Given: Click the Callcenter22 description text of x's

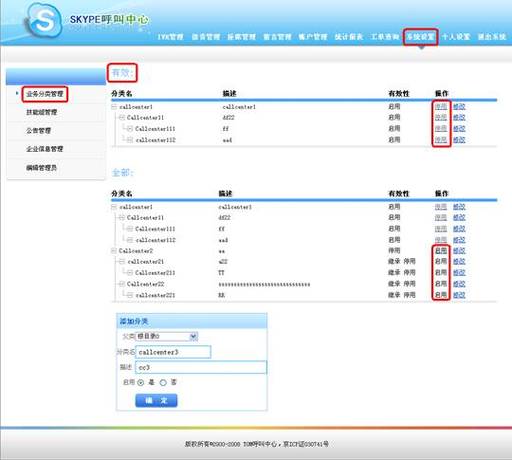Looking at the screenshot, I should 264,284.
